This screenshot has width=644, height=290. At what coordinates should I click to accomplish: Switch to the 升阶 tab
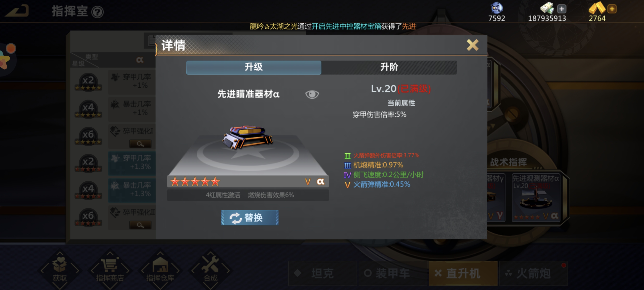coord(389,67)
